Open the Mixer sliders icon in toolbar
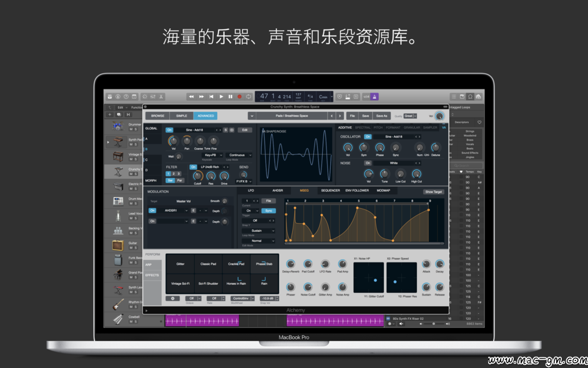The width and height of the screenshot is (588, 368). pyautogui.click(x=153, y=96)
